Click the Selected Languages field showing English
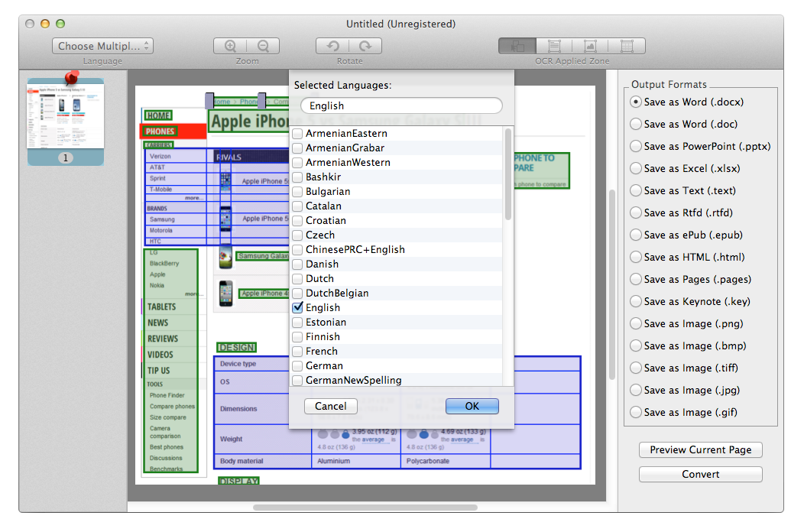 tap(401, 105)
